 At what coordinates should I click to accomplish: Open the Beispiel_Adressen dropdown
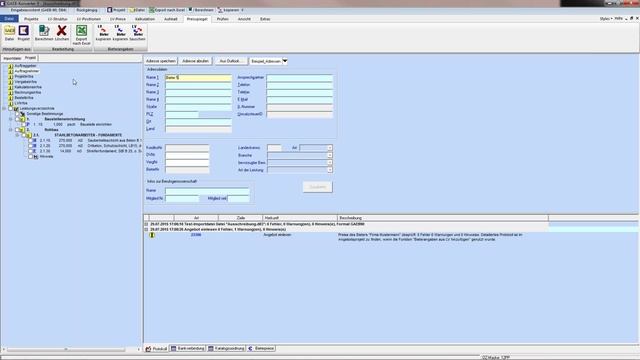tap(285, 61)
